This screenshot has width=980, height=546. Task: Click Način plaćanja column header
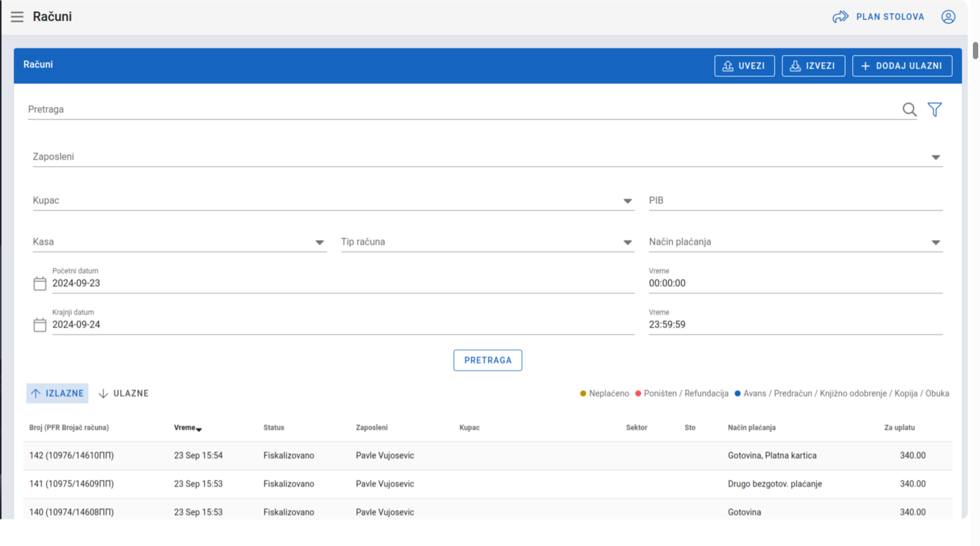point(752,428)
